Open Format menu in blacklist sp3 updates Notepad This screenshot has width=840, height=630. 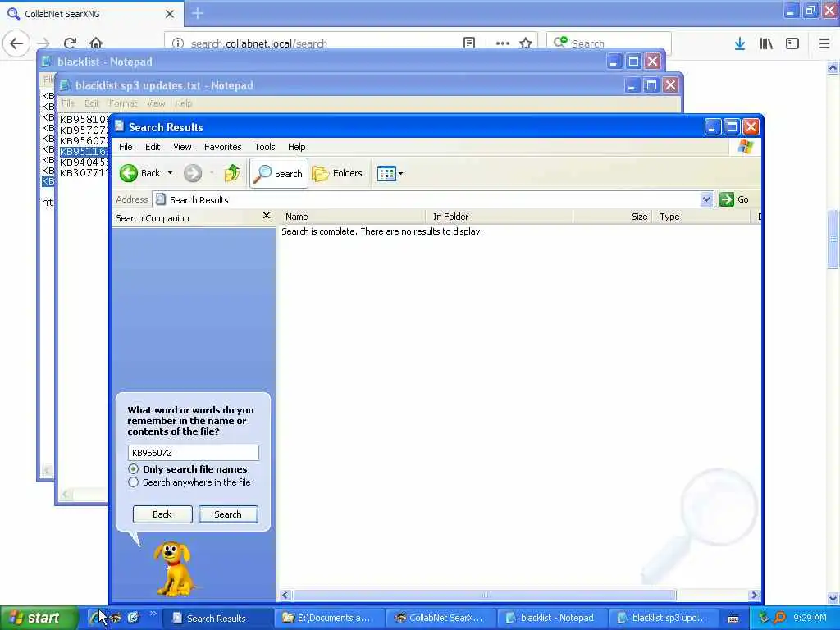pos(123,103)
